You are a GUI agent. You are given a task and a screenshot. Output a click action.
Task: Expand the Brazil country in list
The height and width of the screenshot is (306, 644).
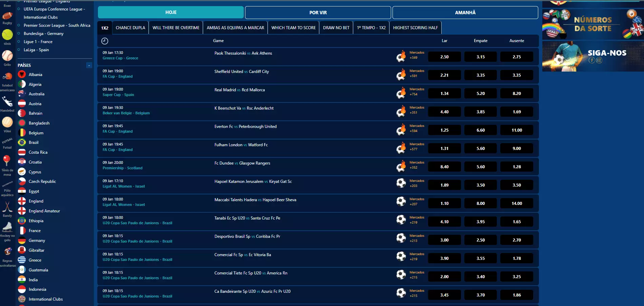click(33, 142)
